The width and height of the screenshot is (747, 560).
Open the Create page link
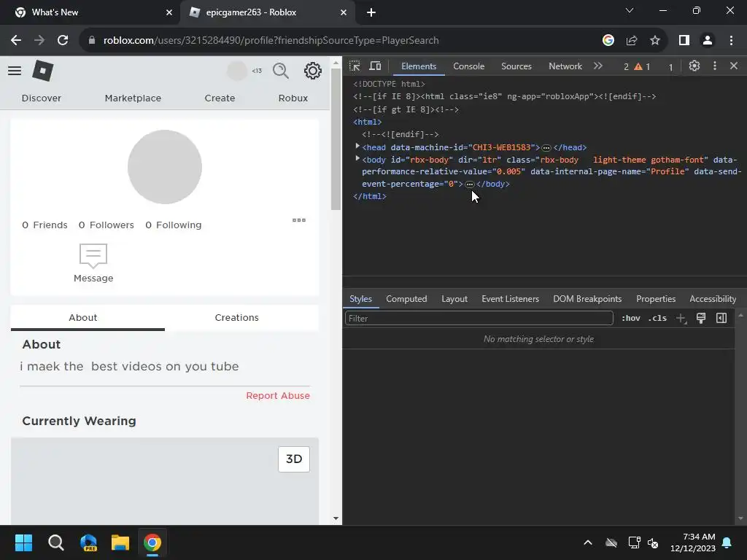point(220,98)
